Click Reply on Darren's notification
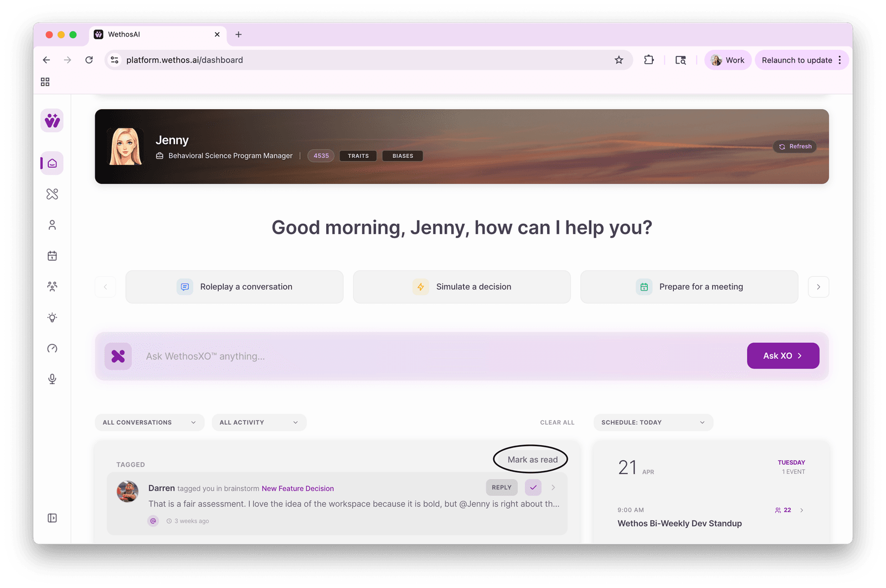886x588 pixels. pyautogui.click(x=502, y=487)
